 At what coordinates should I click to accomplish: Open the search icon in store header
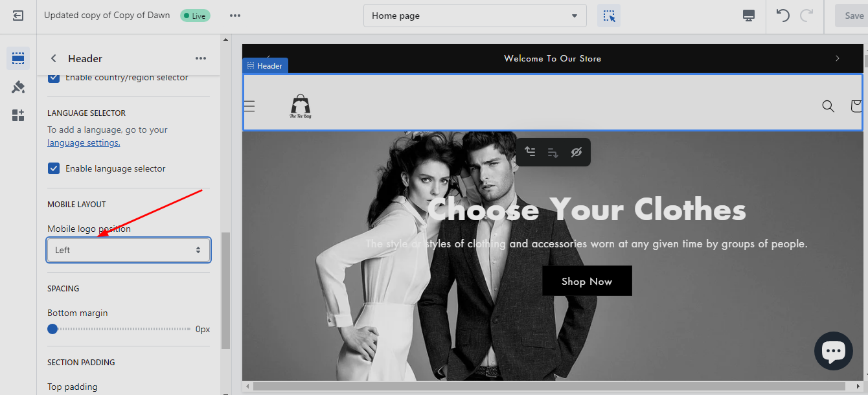(828, 106)
